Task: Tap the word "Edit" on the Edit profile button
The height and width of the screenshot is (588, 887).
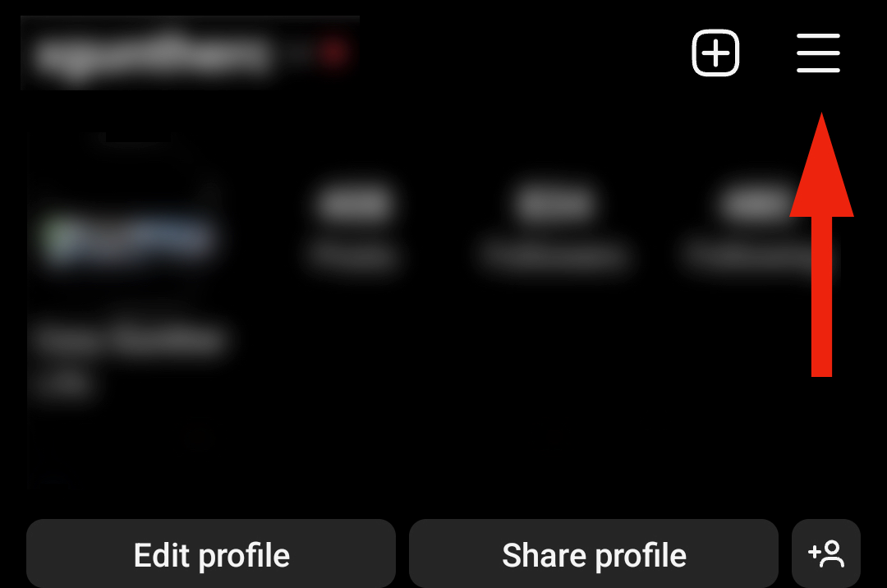Action: click(161, 554)
